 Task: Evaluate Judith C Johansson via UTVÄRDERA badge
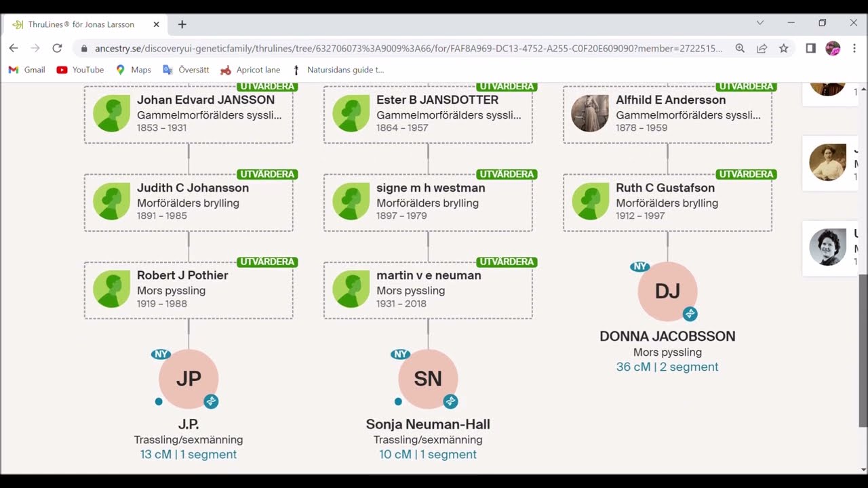pyautogui.click(x=267, y=174)
